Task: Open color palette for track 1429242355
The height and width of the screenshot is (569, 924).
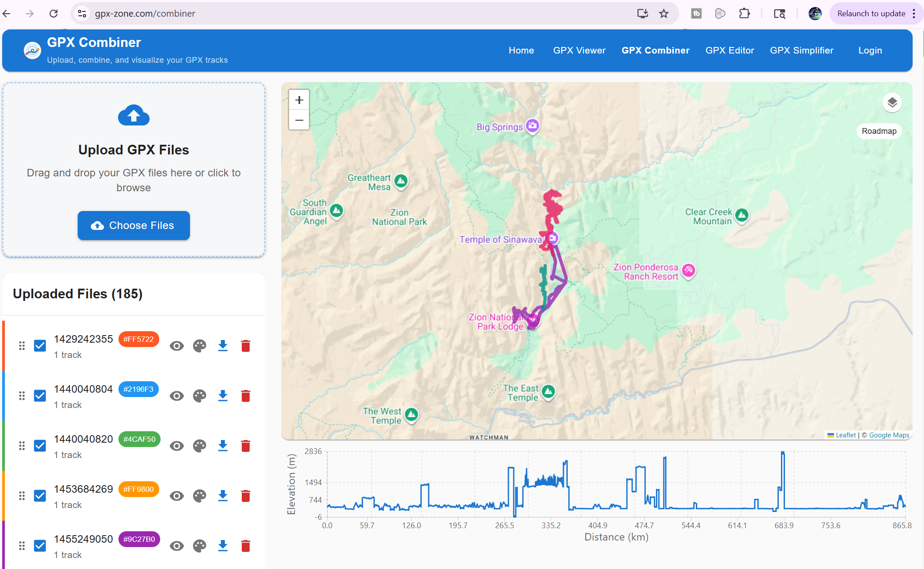Action: [200, 346]
